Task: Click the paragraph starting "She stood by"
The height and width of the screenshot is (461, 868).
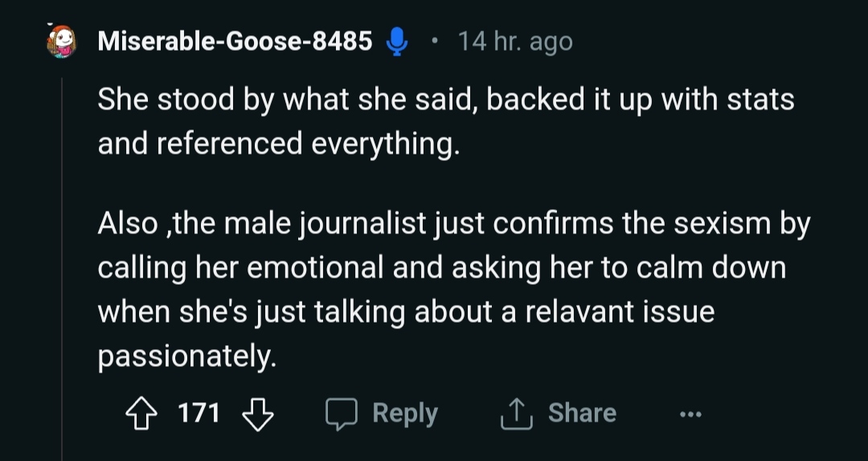Action: 445,122
